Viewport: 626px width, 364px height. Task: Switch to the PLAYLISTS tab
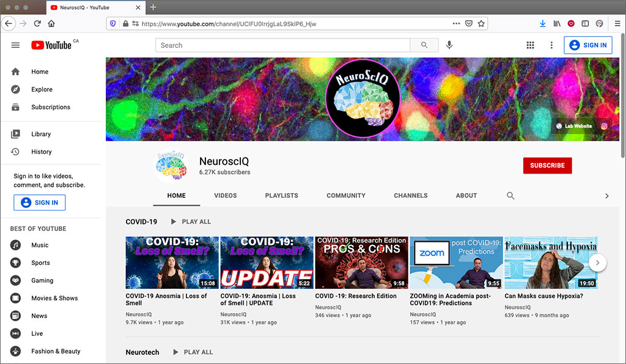pos(281,196)
